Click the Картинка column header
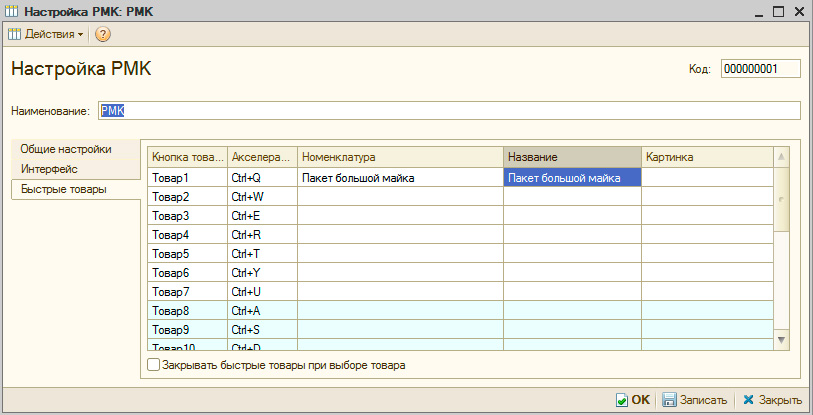813x415 pixels. click(707, 157)
